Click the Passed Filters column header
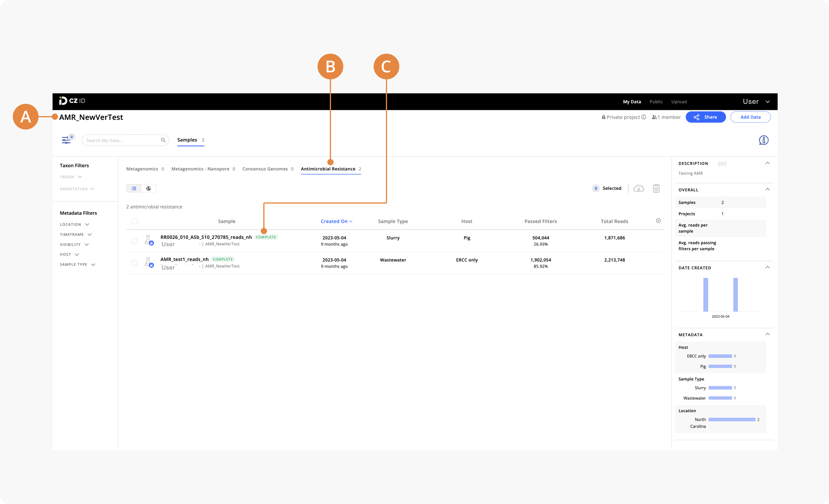The height and width of the screenshot is (504, 829). (540, 221)
